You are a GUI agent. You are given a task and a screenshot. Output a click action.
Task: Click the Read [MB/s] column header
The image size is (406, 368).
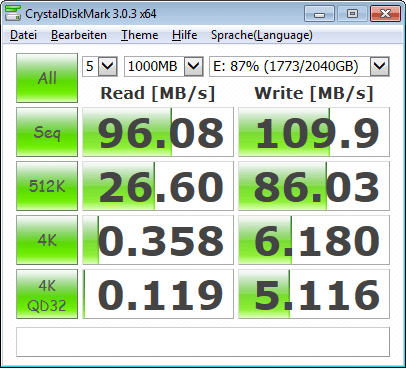click(x=158, y=93)
